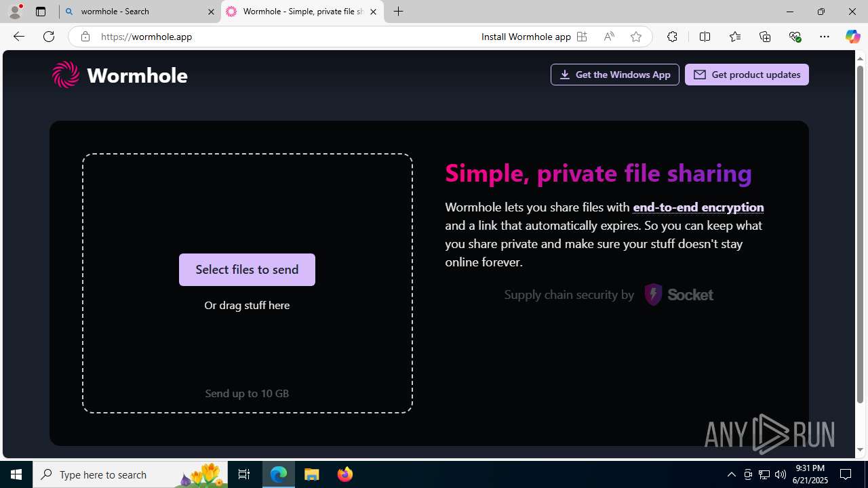Start Read aloud from the address bar
868x488 pixels.
(609, 37)
